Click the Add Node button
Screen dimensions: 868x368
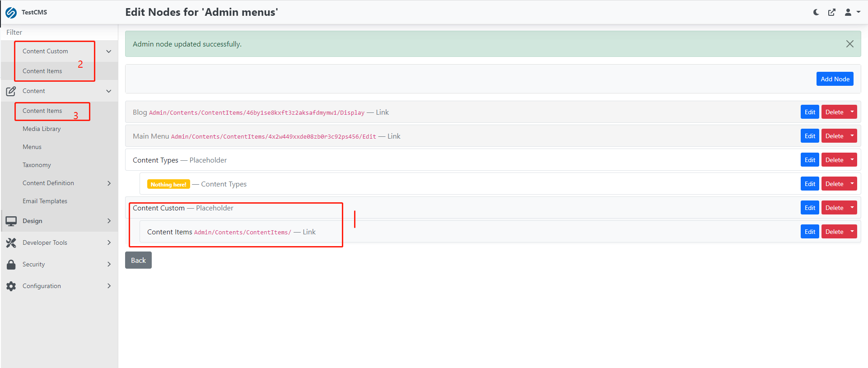[835, 79]
